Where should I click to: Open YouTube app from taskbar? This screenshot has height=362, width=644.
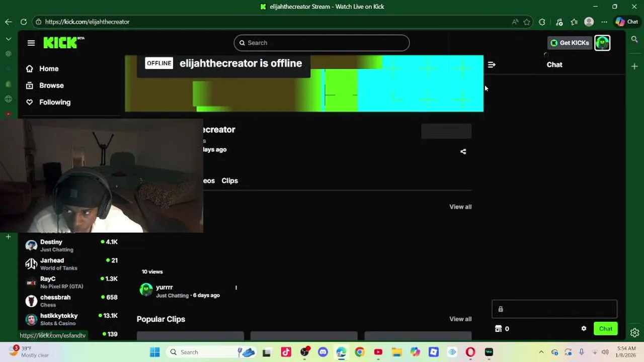click(378, 352)
